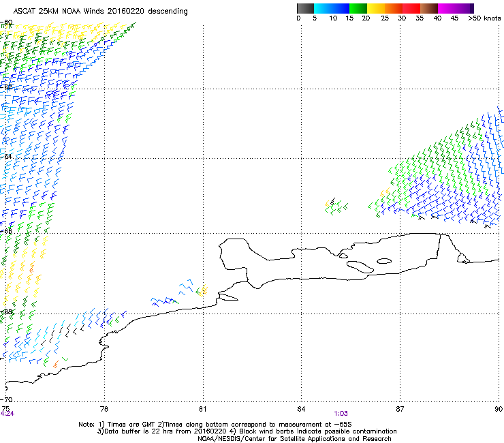This screenshot has width=504, height=443.
Task: Click the ASCAT 25KM NOAA Winds title
Action: (100, 11)
